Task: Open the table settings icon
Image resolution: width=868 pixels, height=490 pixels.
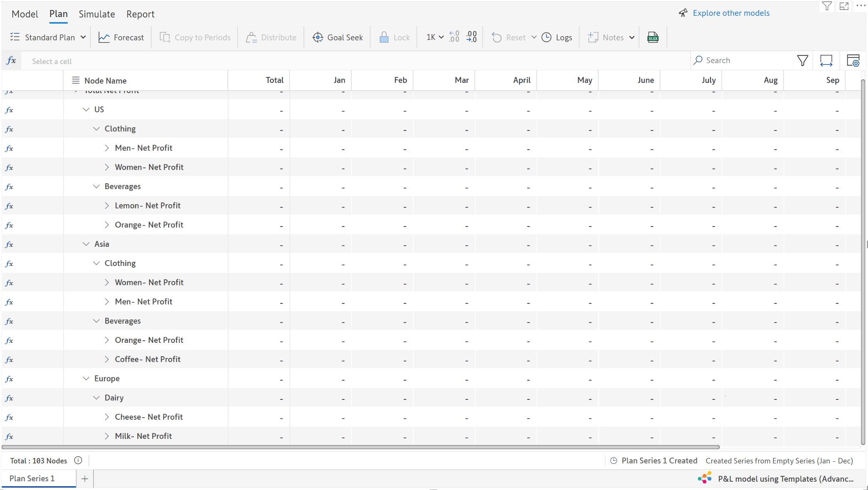Action: pyautogui.click(x=853, y=61)
